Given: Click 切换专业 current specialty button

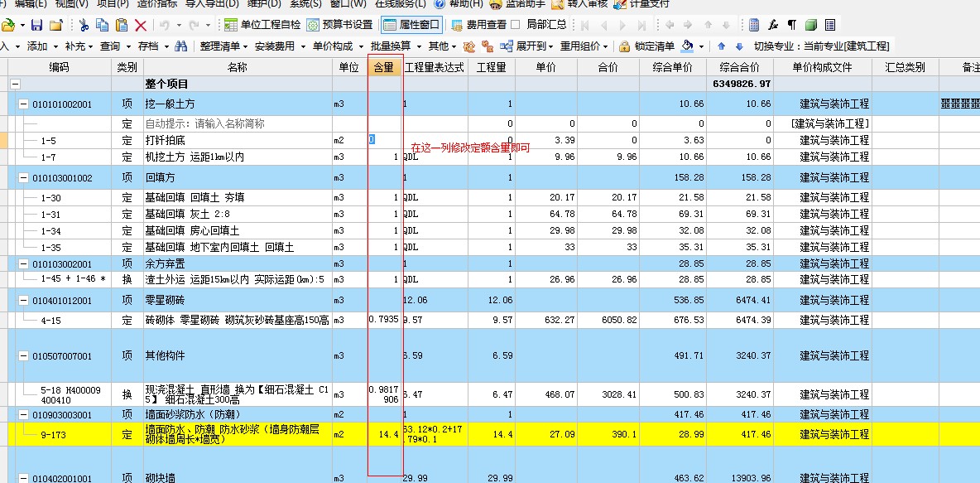Looking at the screenshot, I should pyautogui.click(x=821, y=46).
